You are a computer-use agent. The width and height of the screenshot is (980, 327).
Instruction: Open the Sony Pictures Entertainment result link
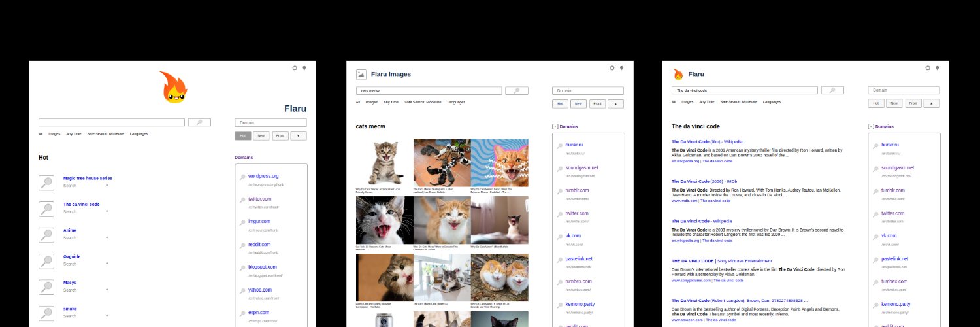[x=721, y=260]
